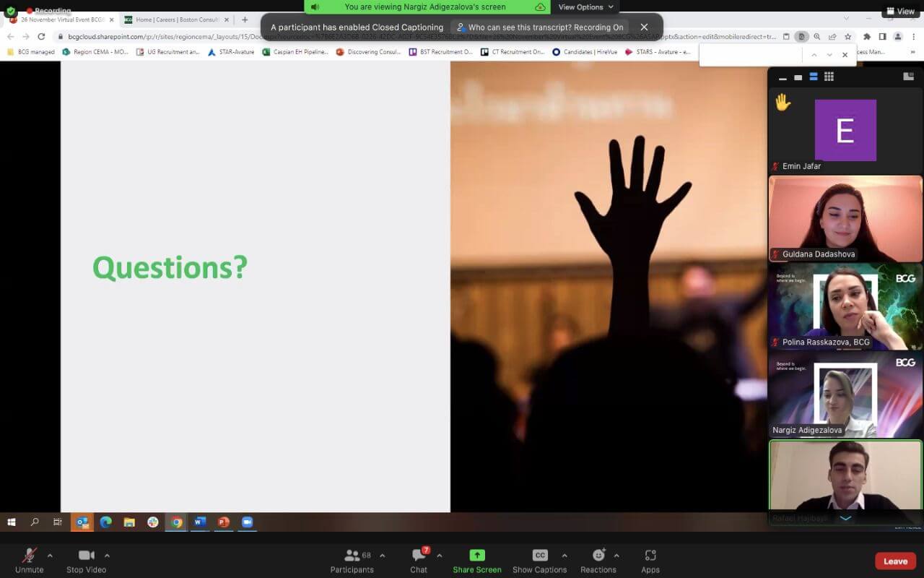This screenshot has width=924, height=578.
Task: Click 'Who can see this transcript?' link
Action: tap(539, 27)
